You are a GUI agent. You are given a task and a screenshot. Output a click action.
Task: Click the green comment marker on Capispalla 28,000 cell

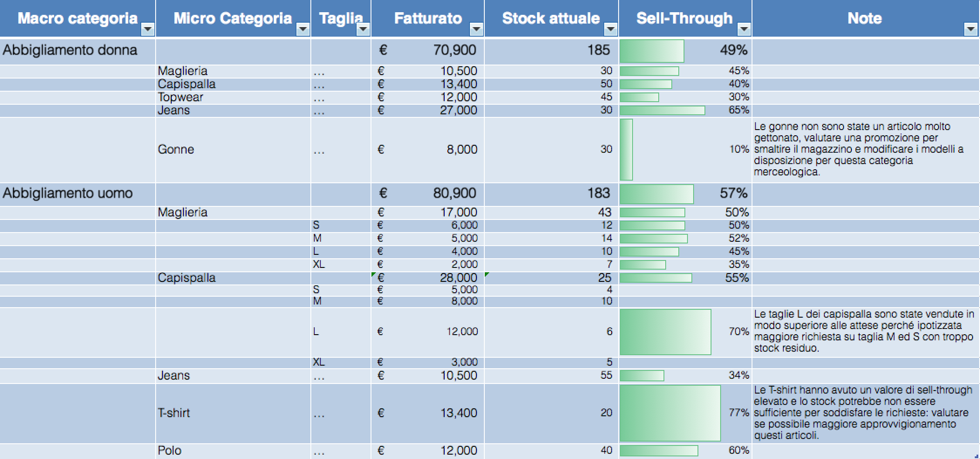[374, 274]
